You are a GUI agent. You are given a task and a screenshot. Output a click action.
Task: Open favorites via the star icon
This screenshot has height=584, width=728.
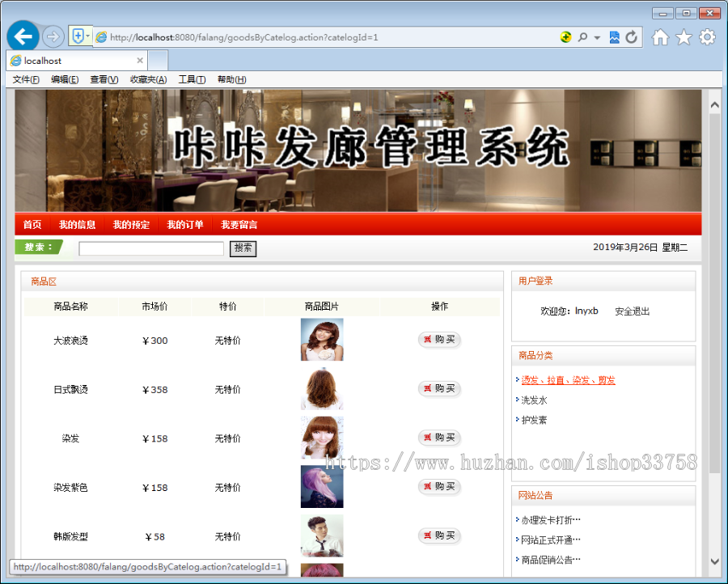[684, 36]
